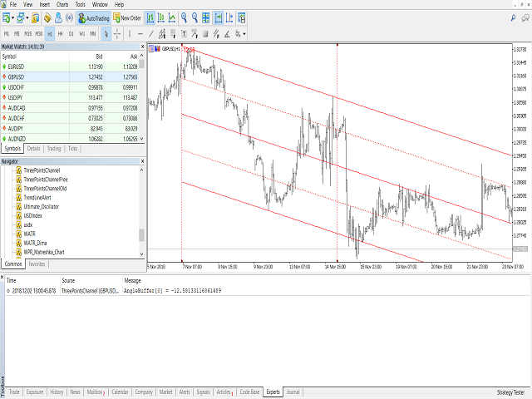Open the Strategy Tester panel

coord(510,391)
